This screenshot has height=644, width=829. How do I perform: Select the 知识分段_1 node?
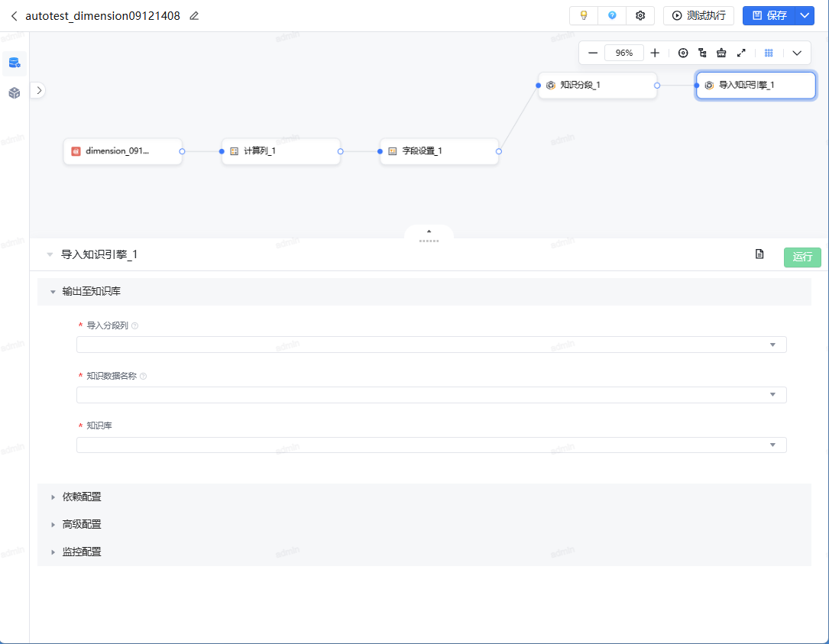click(597, 85)
